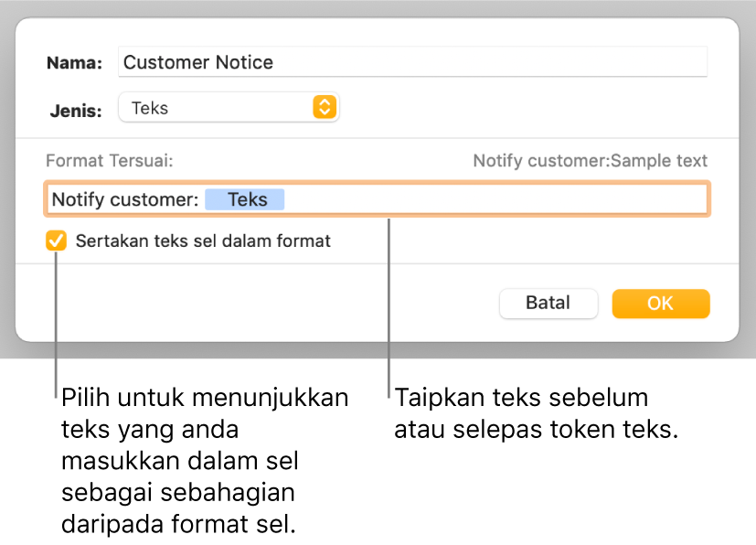Click the 'Pilih untuk menunjukkan' callout text

[205, 400]
